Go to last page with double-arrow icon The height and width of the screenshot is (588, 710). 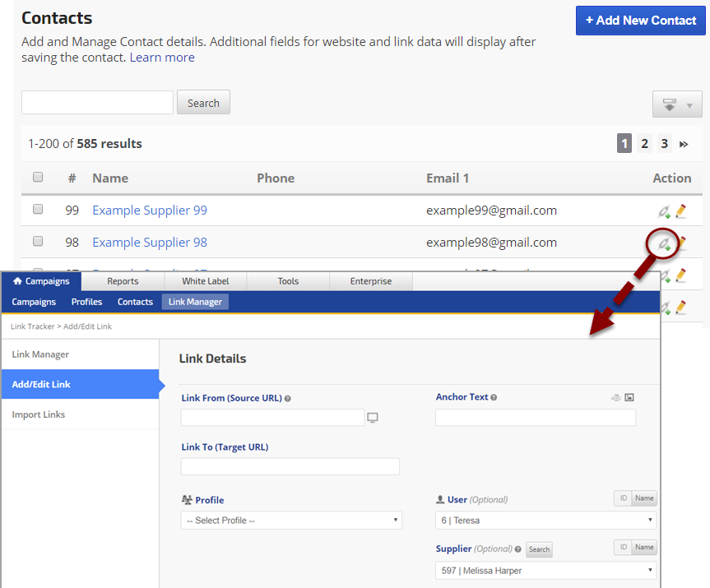point(684,144)
